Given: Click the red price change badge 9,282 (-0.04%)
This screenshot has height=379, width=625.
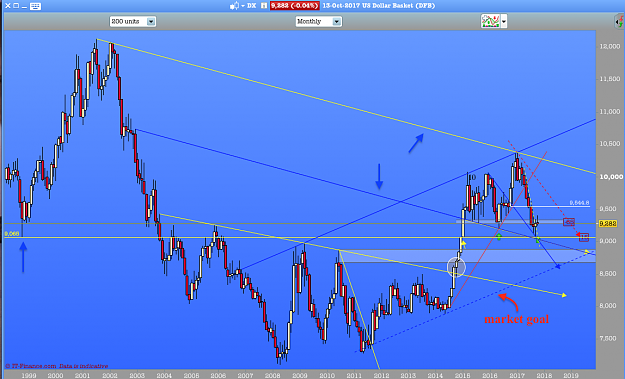Looking at the screenshot, I should [294, 6].
